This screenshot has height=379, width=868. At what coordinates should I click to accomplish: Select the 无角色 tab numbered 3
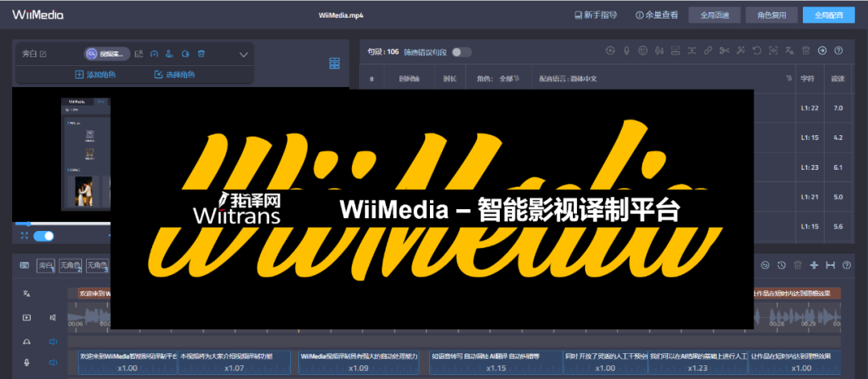click(x=98, y=266)
